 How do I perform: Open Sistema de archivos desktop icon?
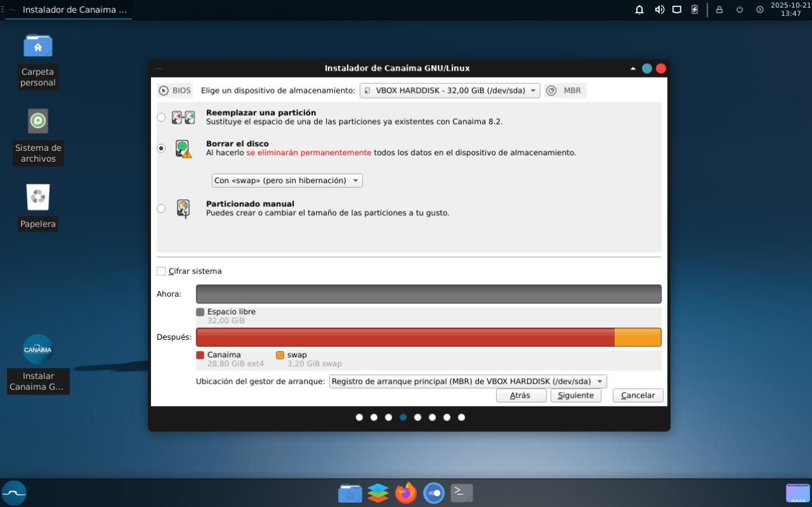(x=38, y=121)
